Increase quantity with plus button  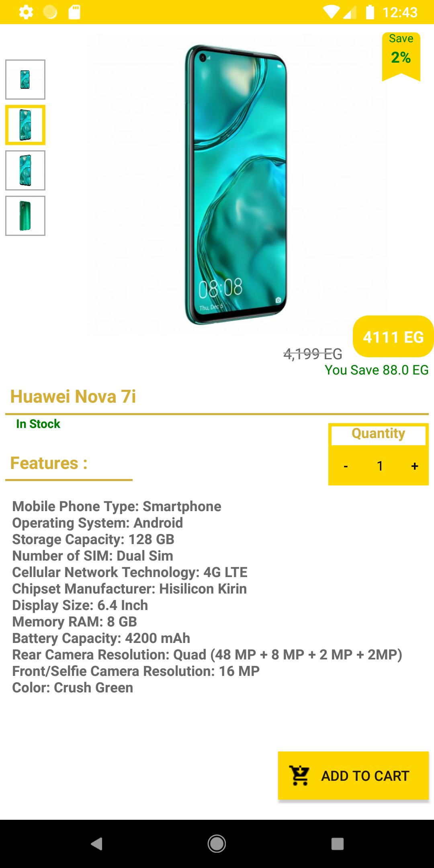pos(415,466)
